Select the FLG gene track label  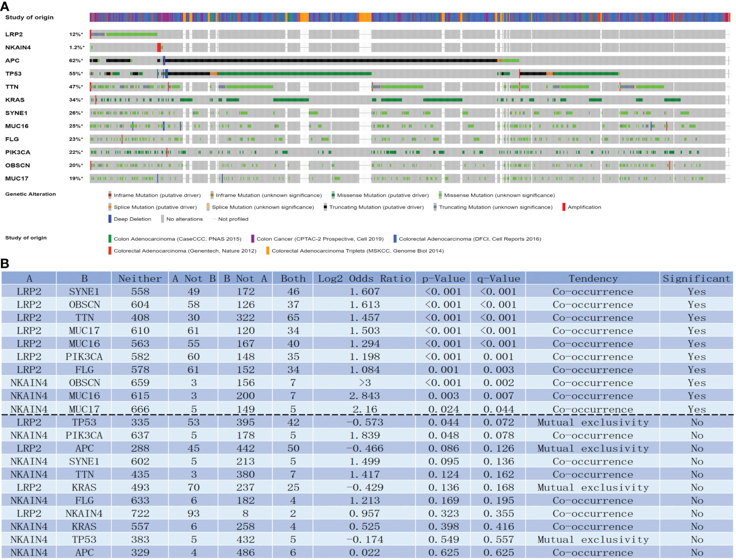12,140
